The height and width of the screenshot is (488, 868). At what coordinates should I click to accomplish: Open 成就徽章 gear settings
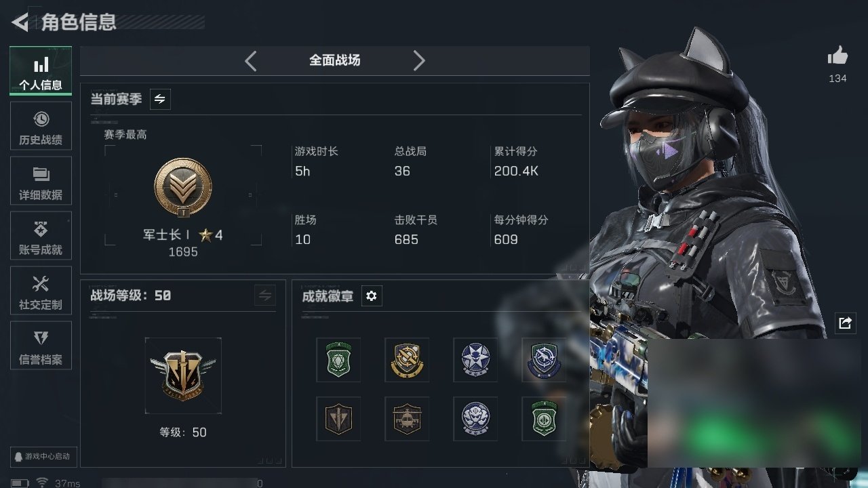pos(371,296)
